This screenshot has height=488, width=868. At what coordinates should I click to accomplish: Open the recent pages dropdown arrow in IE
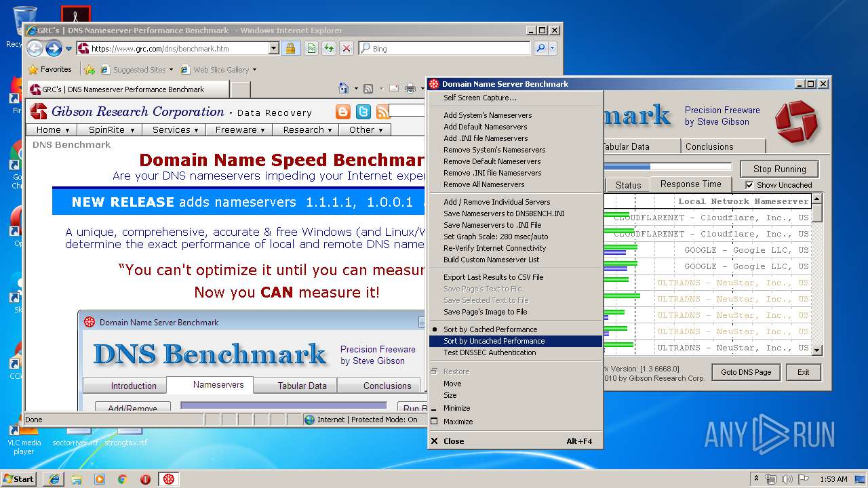[x=68, y=49]
